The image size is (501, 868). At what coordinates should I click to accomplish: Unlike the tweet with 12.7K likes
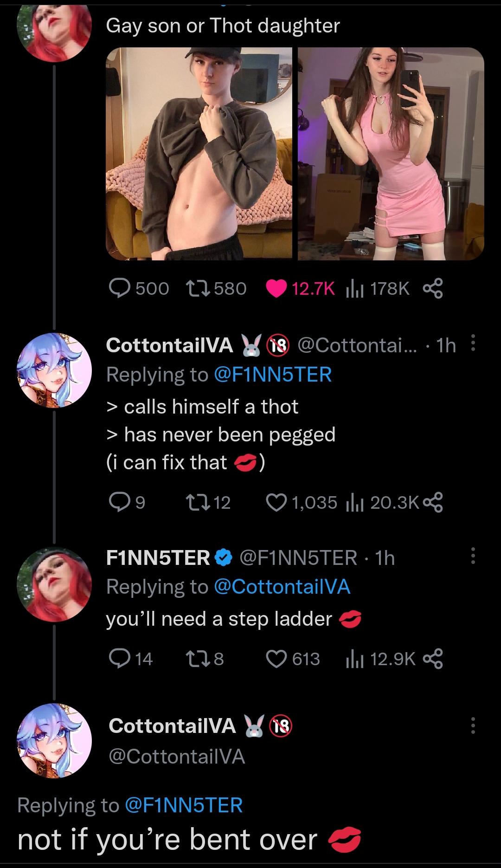[276, 289]
